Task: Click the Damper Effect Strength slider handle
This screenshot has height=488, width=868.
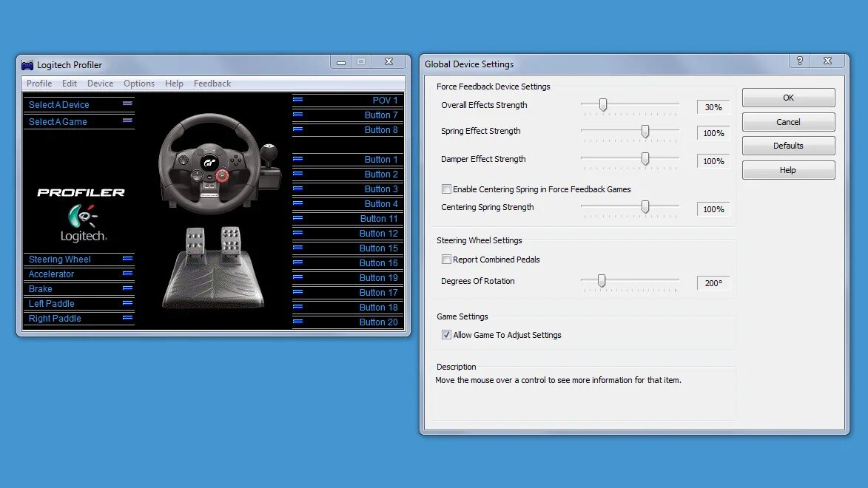Action: [645, 159]
